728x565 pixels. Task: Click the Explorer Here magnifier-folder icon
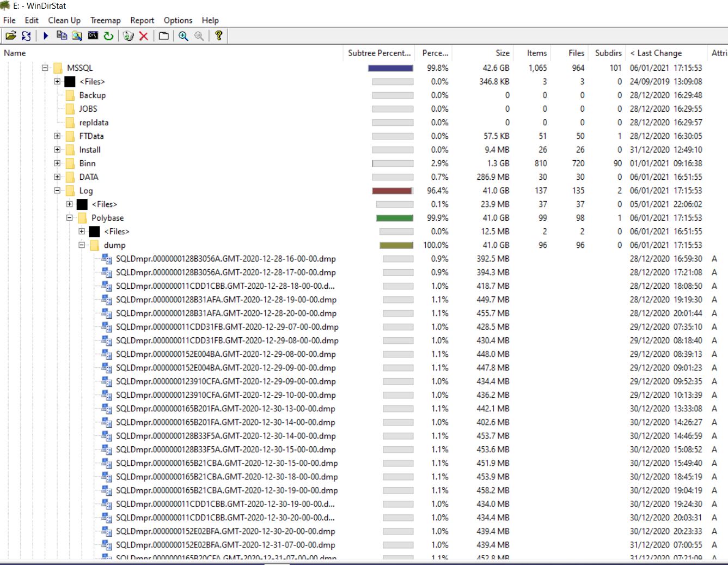click(77, 36)
